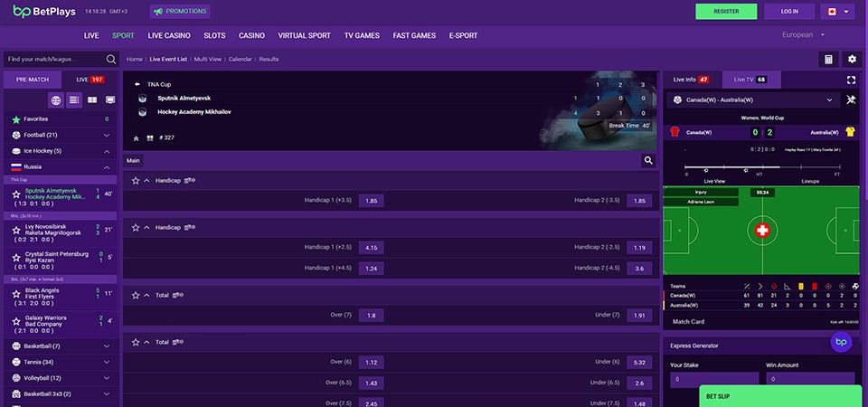Favorite the Handicap (+3.5) market star
This screenshot has width=868, height=407.
pos(136,181)
